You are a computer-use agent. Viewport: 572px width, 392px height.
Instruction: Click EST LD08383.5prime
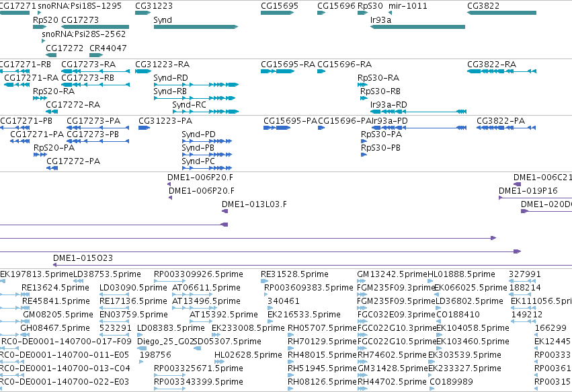click(139, 335)
